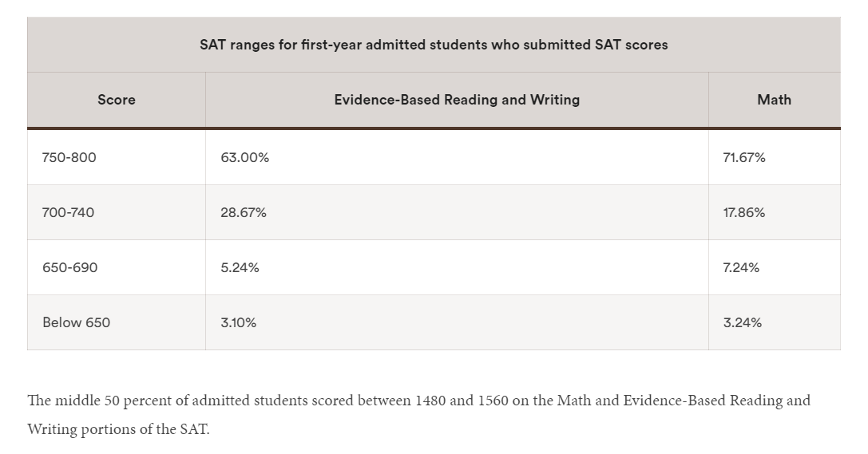868x454 pixels.
Task: Click the Evidence-Based Reading and Writing header
Action: [457, 100]
